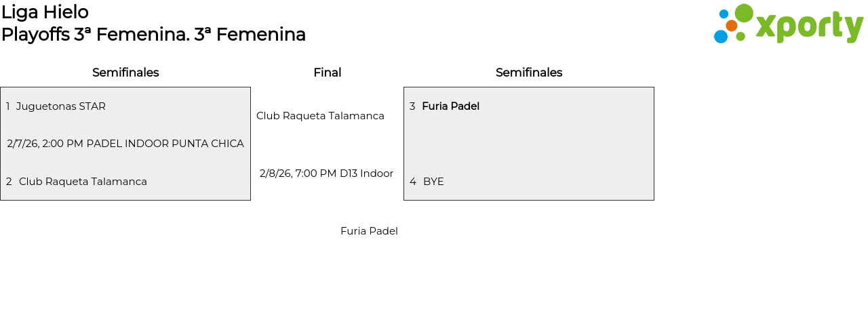
Task: Select the Liga Hielo title
Action: [45, 12]
